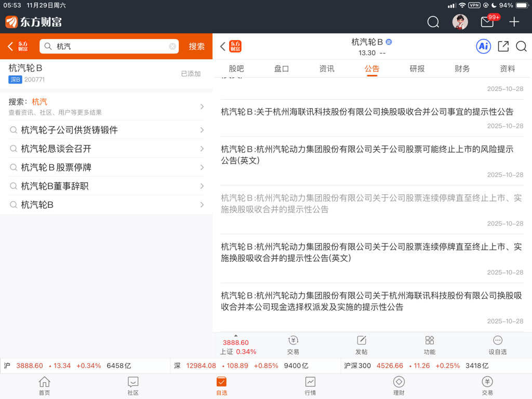This screenshot has height=399, width=532.
Task: Open announcement 实施换股吸收合并的提示性公告(英文)
Action: coord(372,259)
